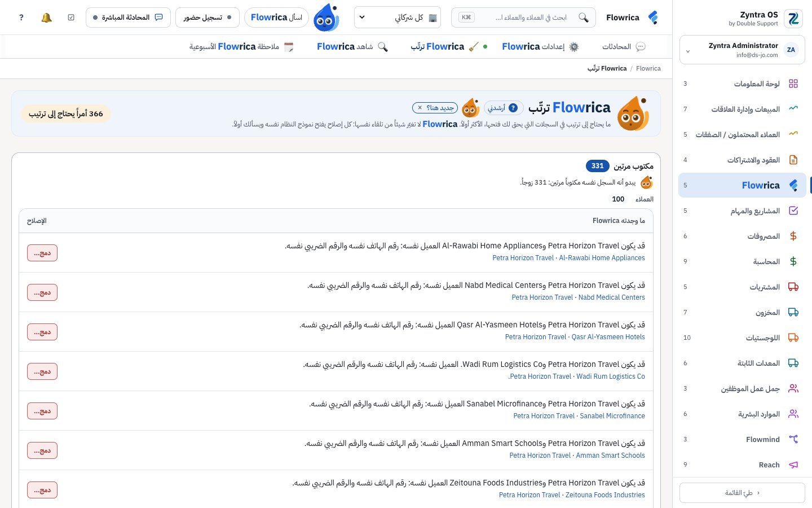Click the اسأل Flowrica button
The height and width of the screenshot is (508, 812).
coord(277,17)
